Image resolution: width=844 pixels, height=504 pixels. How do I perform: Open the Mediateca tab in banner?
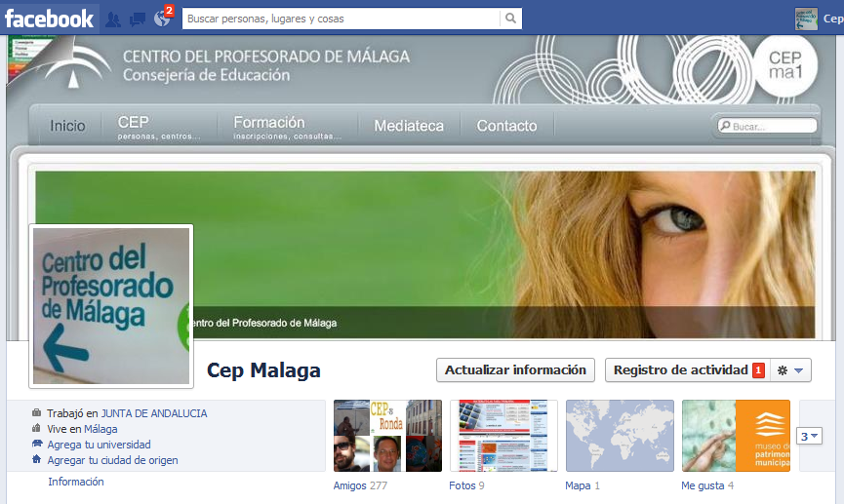pos(409,126)
